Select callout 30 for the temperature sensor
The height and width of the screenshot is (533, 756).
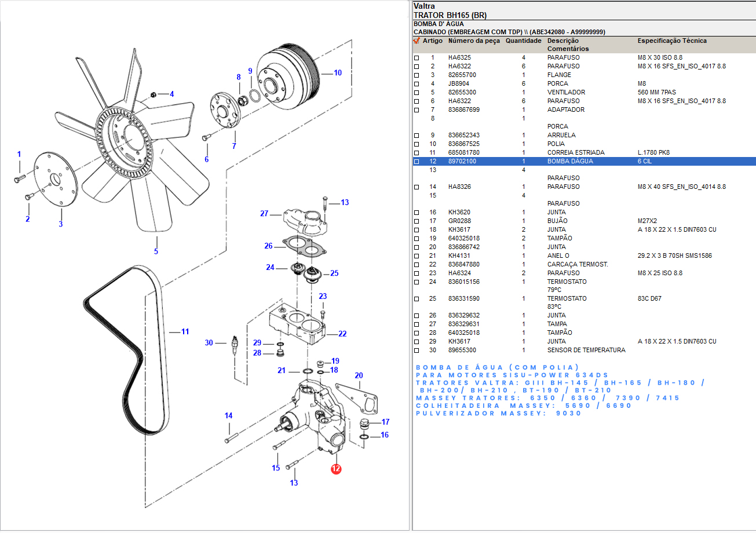[209, 343]
